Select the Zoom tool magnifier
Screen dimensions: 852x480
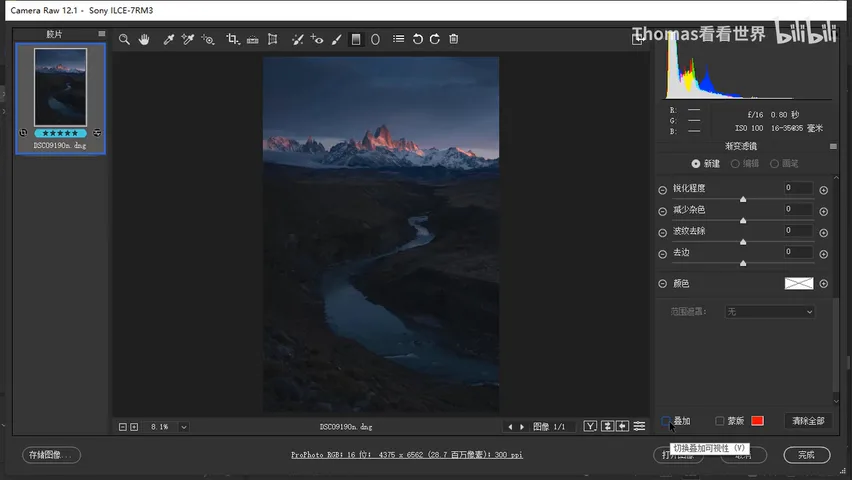[124, 39]
